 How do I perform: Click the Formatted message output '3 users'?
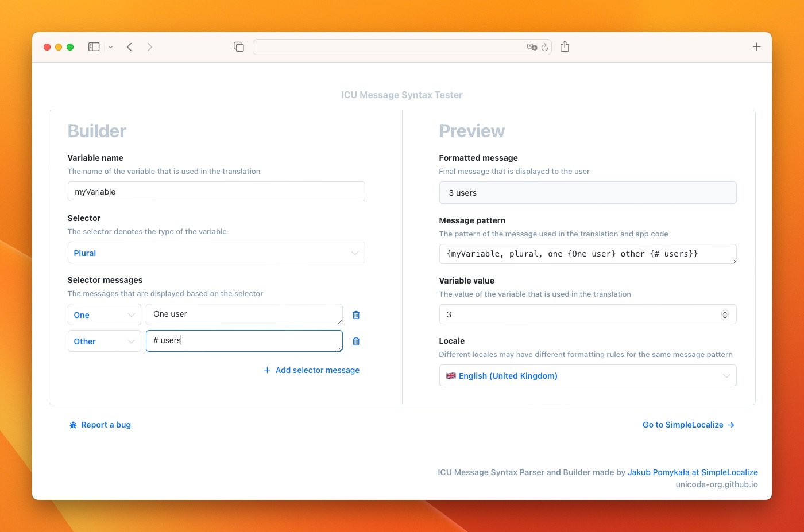pyautogui.click(x=587, y=193)
